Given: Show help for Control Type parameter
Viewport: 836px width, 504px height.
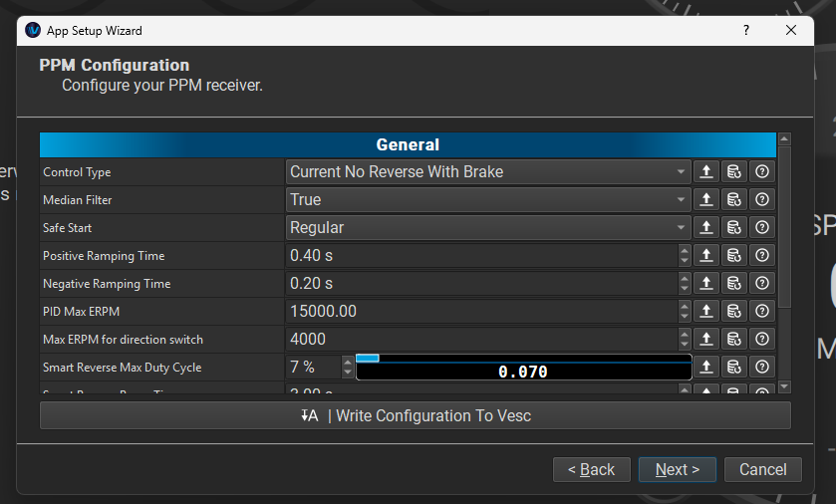Looking at the screenshot, I should [761, 171].
